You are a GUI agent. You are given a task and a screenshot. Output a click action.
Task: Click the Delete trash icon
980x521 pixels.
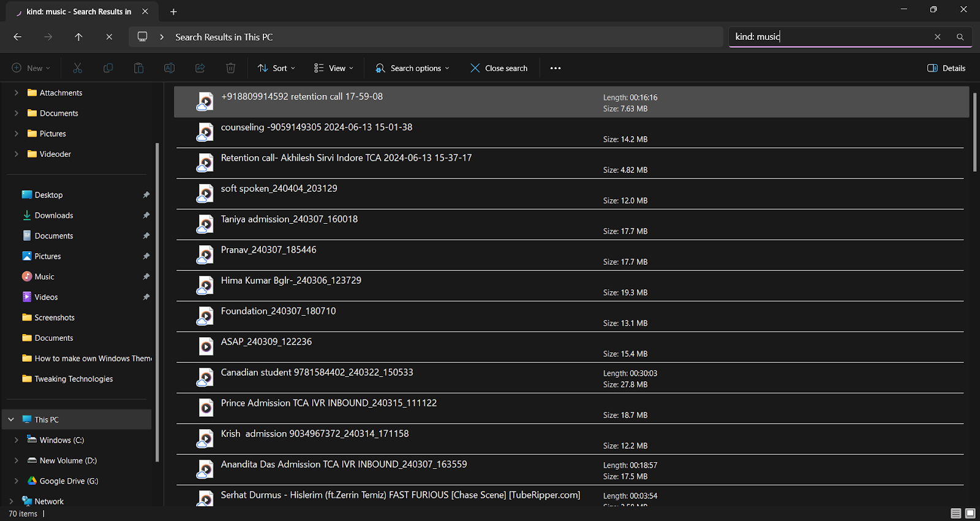coord(230,68)
